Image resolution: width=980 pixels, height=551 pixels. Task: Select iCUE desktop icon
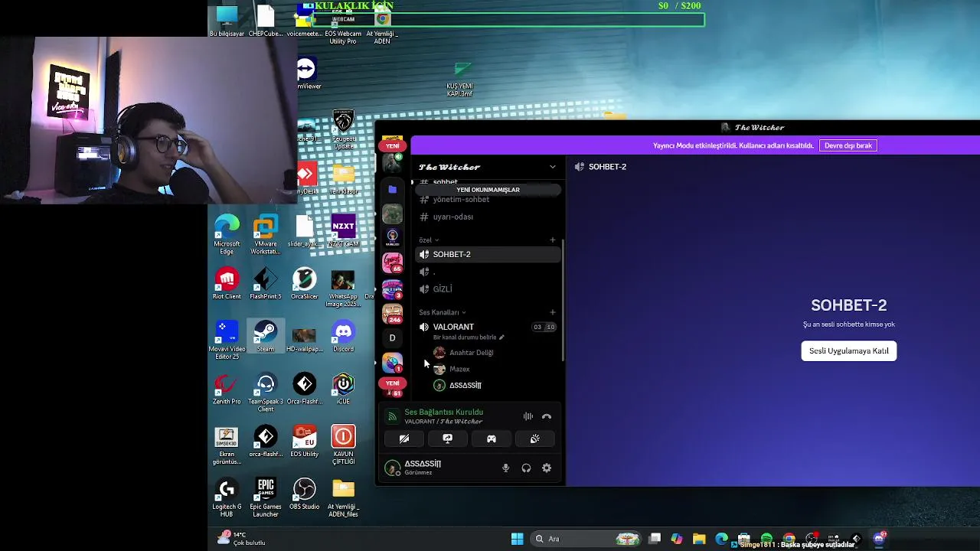pos(343,390)
